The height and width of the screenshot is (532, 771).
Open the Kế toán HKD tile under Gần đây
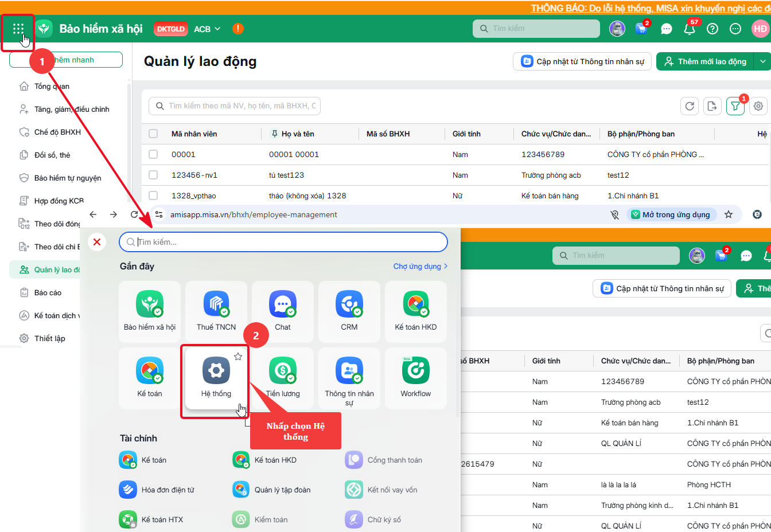point(416,312)
